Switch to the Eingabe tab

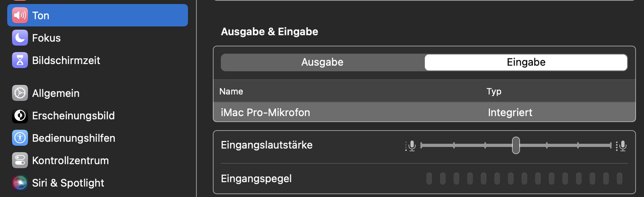pos(526,62)
